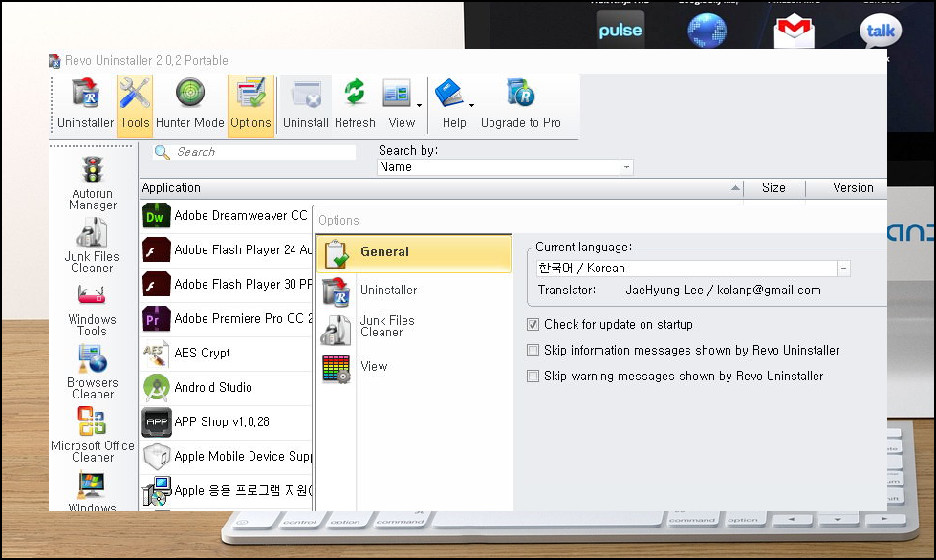Open Autorun Manager in sidebar
The image size is (936, 560).
tap(93, 183)
